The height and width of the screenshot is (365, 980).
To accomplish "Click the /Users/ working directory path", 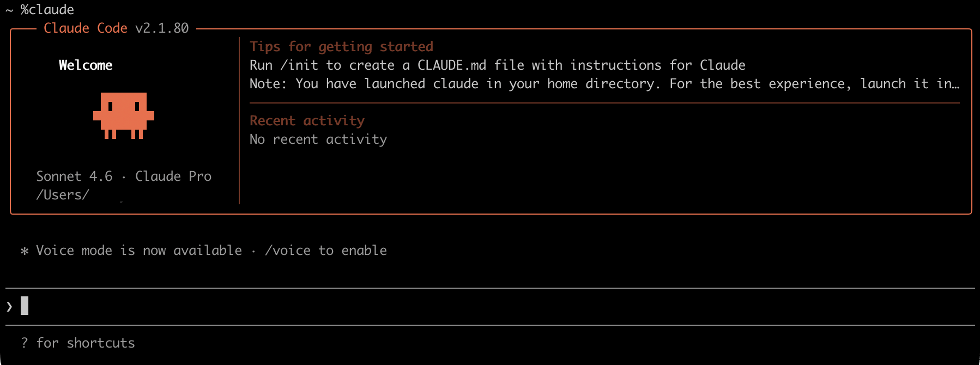I will pyautogui.click(x=63, y=195).
